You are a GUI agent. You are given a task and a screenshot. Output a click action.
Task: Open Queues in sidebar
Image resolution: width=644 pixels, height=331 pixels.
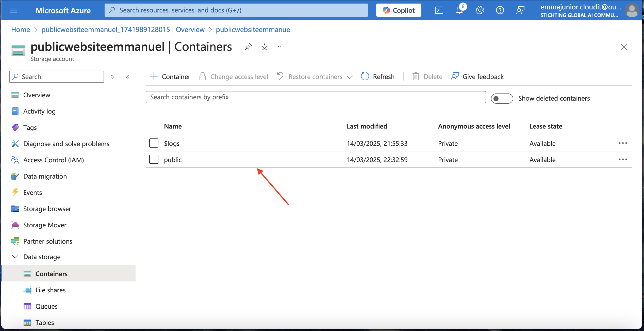[x=46, y=306]
